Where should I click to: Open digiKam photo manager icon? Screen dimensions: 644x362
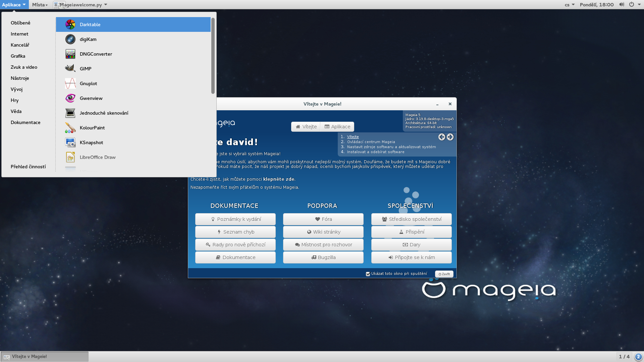(x=70, y=39)
